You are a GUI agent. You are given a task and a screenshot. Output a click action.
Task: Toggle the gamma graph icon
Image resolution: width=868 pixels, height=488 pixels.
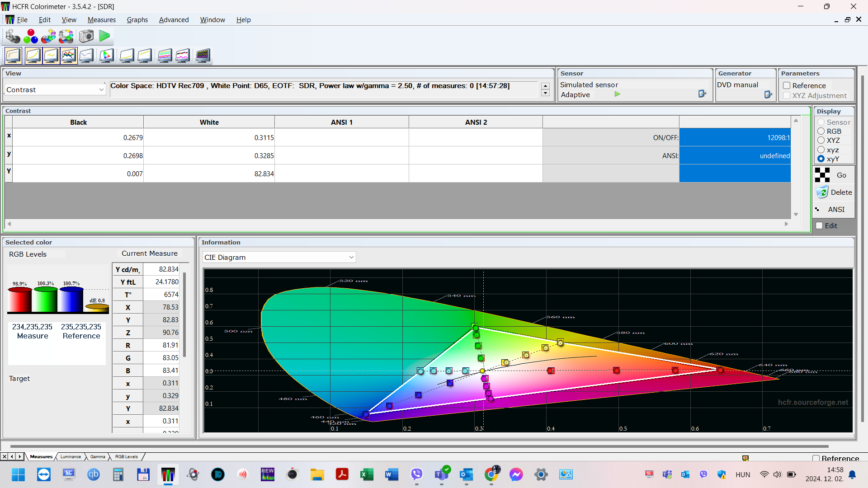(51, 56)
